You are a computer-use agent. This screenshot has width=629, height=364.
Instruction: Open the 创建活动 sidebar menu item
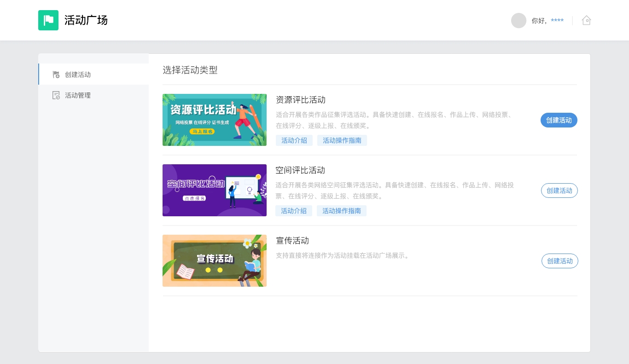click(x=78, y=75)
